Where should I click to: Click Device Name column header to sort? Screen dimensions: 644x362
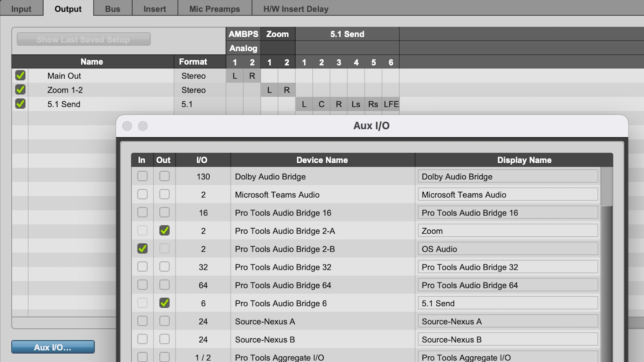tap(322, 160)
